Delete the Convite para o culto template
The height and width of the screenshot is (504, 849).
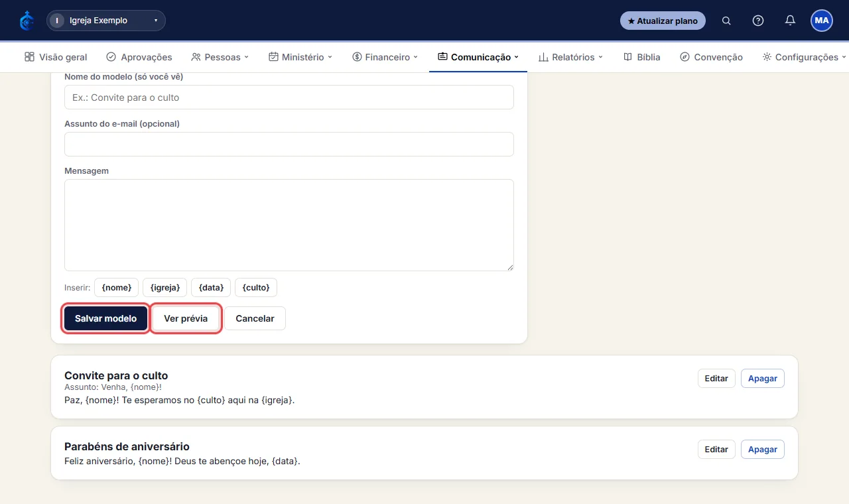[763, 378]
